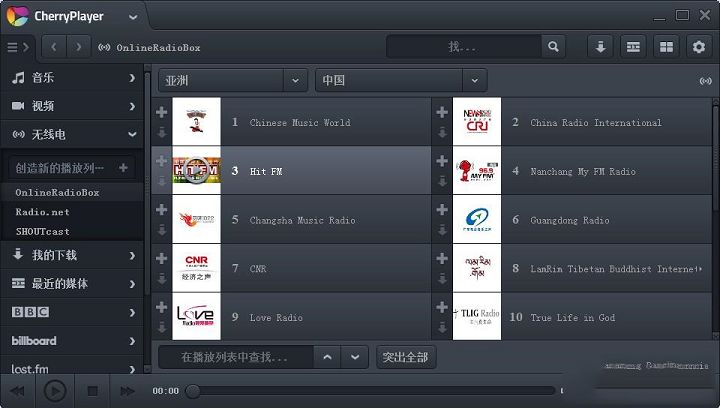Find previous match with up arrow
This screenshot has height=408, width=720.
327,357
